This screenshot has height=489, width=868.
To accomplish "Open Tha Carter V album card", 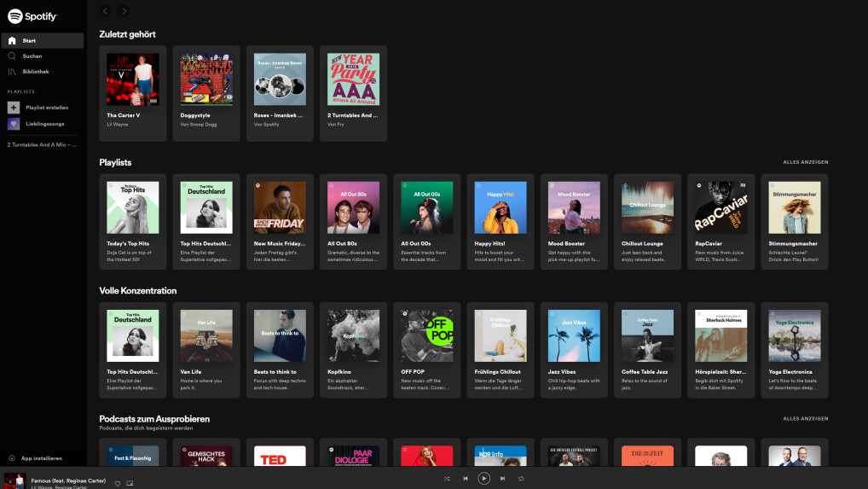I will (133, 94).
